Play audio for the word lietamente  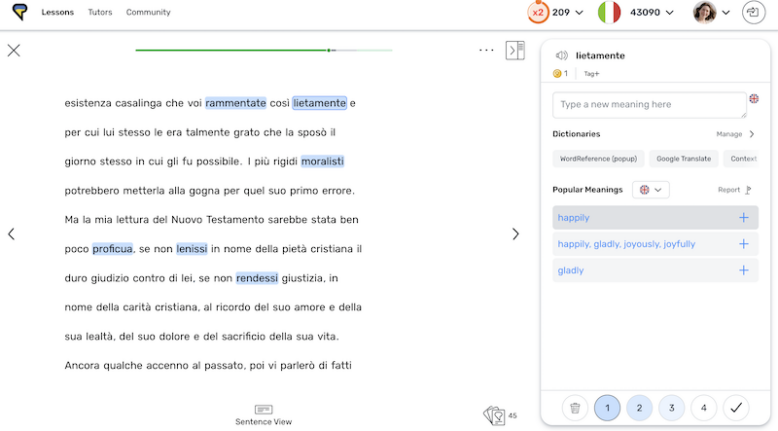point(561,56)
